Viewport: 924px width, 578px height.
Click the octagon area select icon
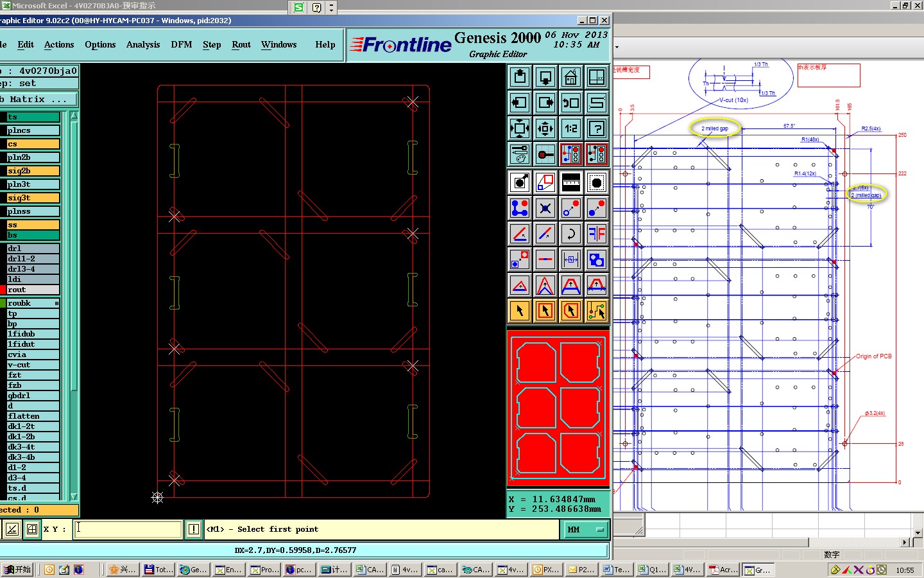coord(597,183)
